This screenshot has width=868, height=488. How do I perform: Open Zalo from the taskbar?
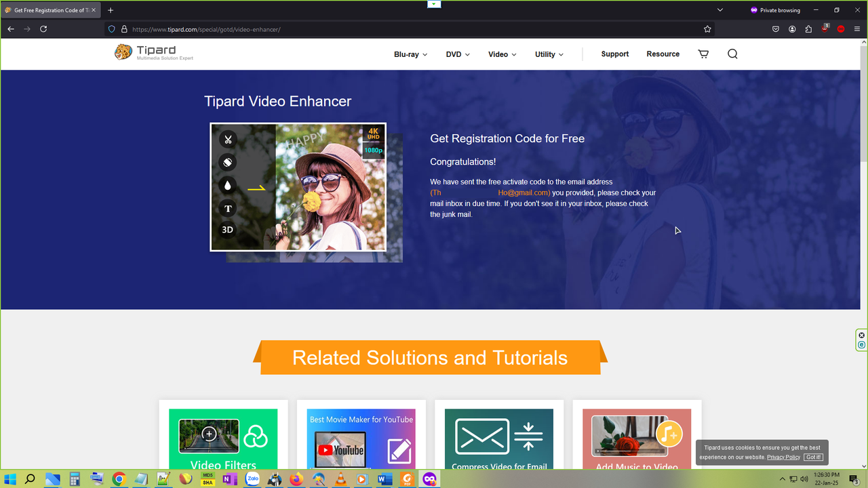click(x=252, y=479)
